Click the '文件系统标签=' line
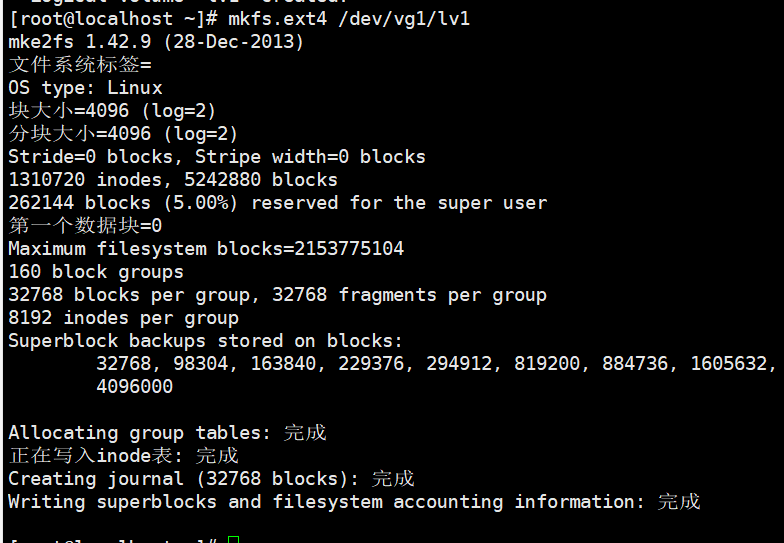 80,64
